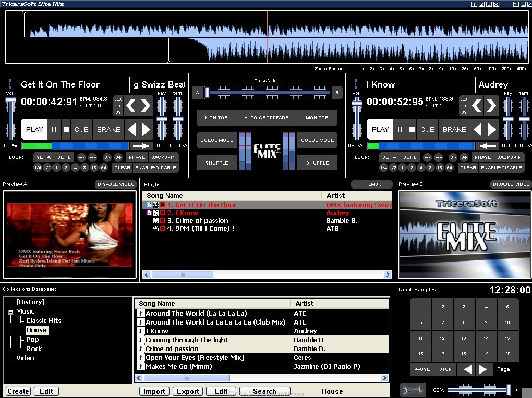Collapse the Music tree node

point(11,312)
